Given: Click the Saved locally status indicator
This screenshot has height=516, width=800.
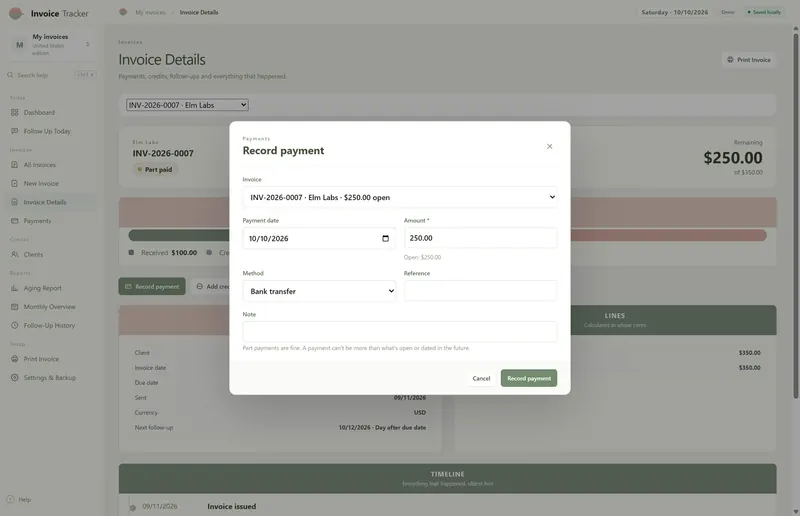Looking at the screenshot, I should pyautogui.click(x=764, y=12).
